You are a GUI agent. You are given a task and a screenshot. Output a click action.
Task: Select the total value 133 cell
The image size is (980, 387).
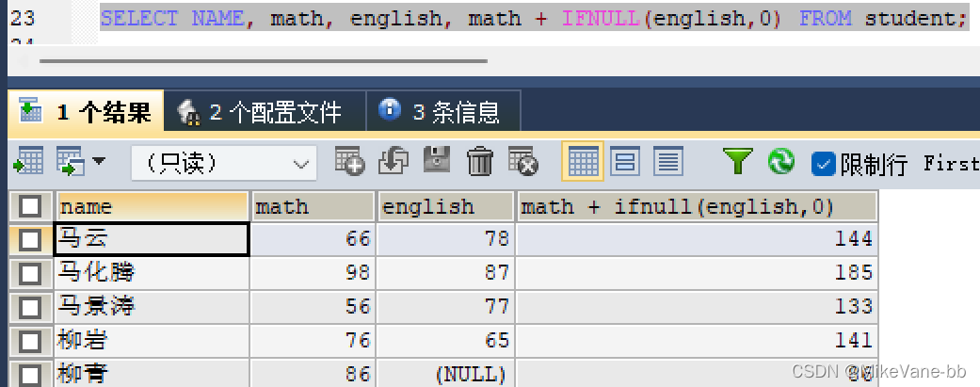[x=697, y=307]
